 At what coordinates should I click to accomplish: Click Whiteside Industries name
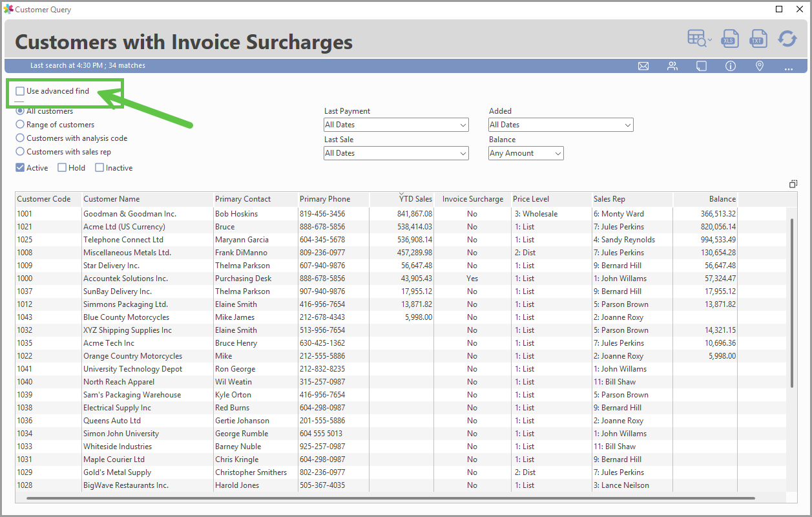tap(118, 447)
